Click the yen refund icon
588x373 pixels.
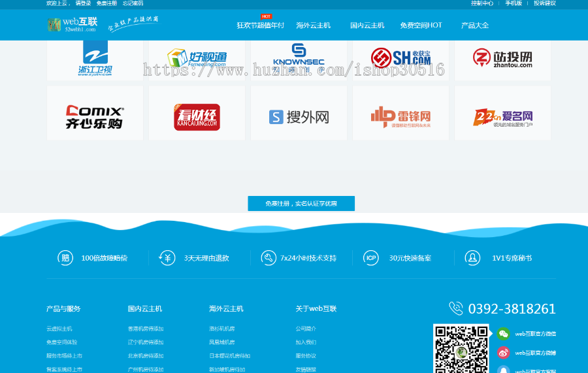point(167,258)
